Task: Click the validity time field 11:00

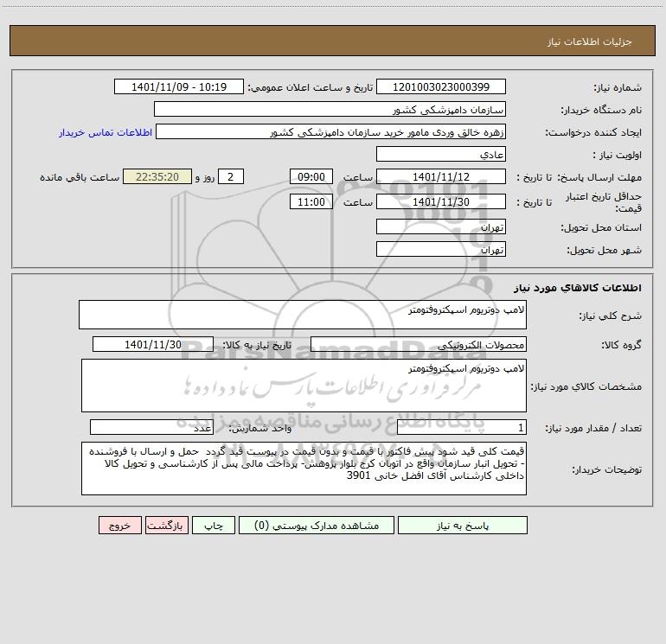Action: [311, 201]
